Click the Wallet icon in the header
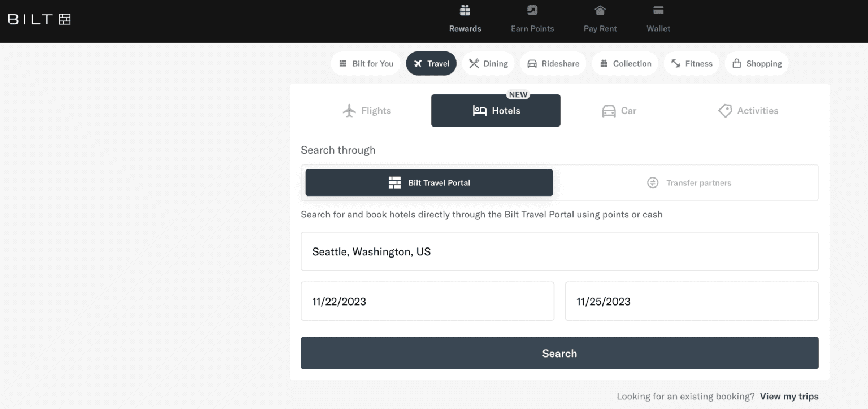Screen dimensions: 868x409 point(658,10)
